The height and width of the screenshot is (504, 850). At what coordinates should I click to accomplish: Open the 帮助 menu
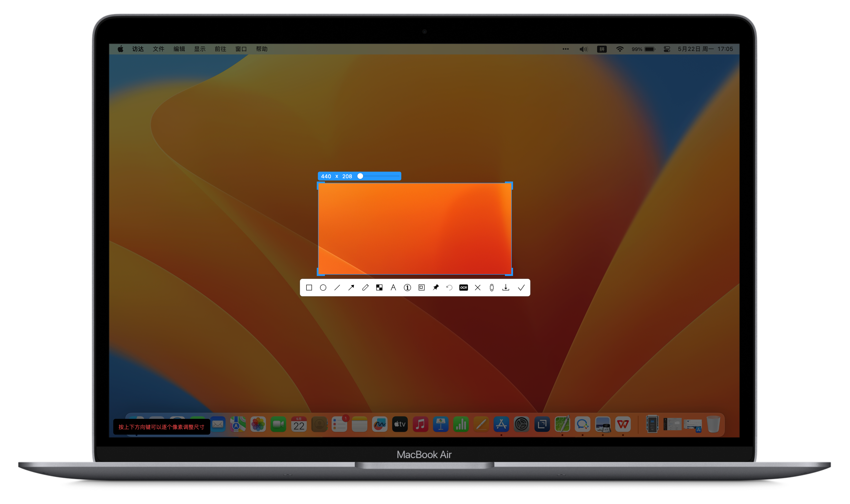262,49
